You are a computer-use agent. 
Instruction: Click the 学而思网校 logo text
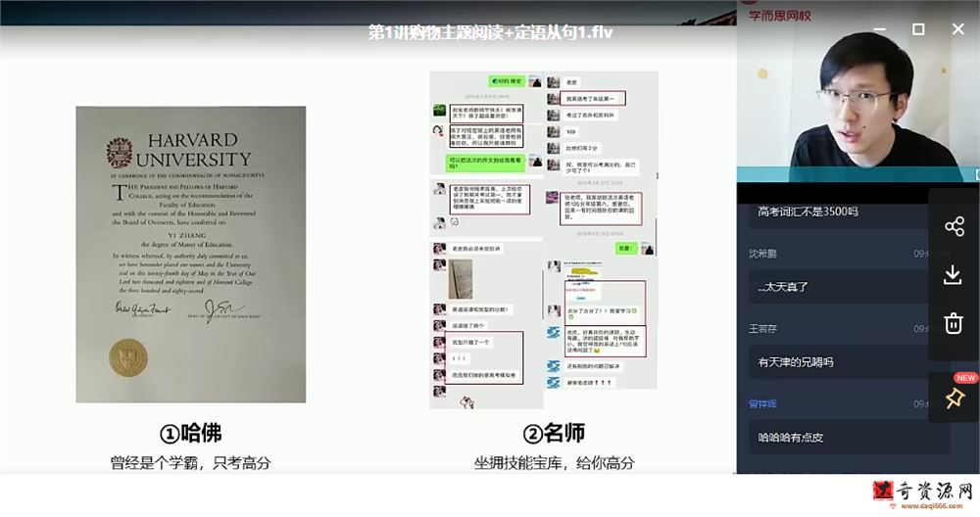pyautogui.click(x=779, y=16)
